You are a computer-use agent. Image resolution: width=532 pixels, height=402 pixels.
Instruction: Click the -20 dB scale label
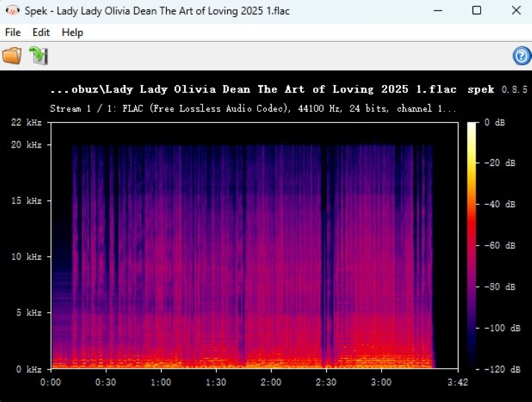[500, 163]
